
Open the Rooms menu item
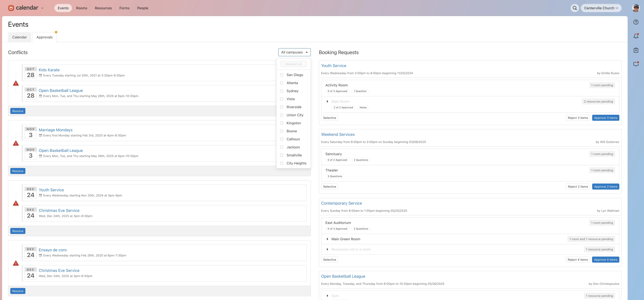[82, 8]
